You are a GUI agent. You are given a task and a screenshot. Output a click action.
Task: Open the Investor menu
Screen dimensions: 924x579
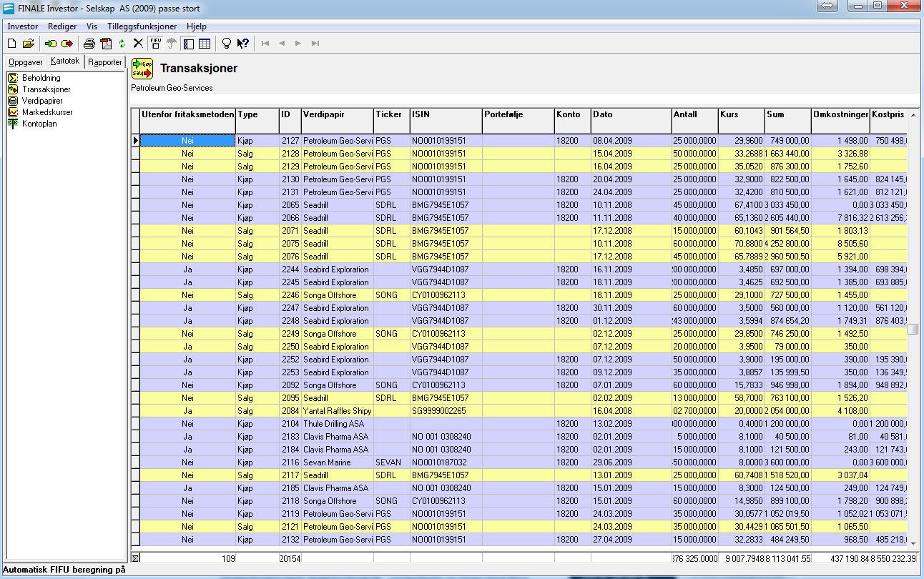point(22,26)
